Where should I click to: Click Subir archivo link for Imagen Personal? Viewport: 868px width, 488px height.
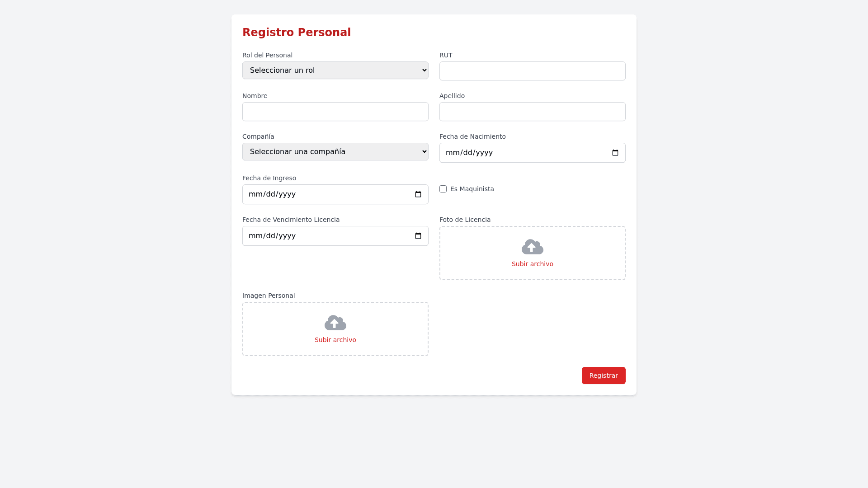335,340
